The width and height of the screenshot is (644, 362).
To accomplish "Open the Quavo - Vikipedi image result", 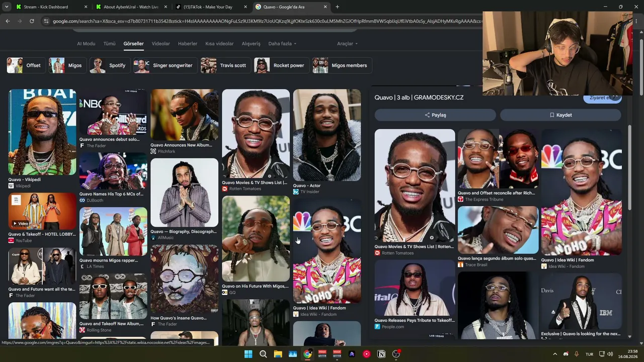I will click(42, 132).
